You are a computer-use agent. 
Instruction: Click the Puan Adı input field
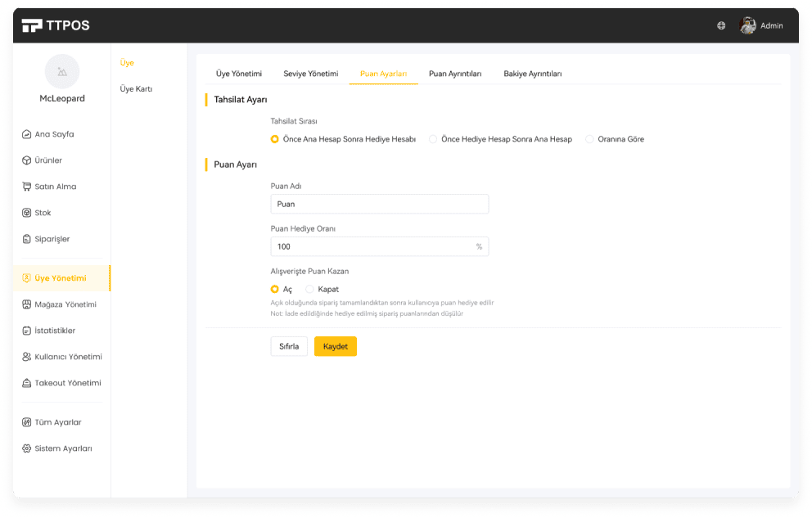click(380, 204)
